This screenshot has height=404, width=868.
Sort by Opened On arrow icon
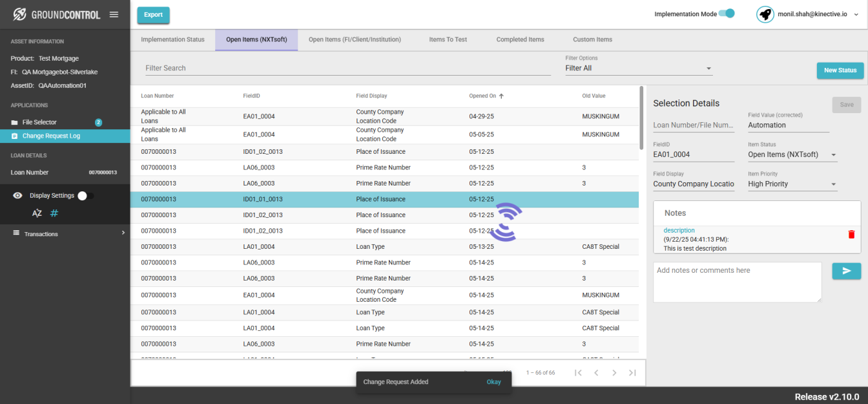[x=501, y=96]
